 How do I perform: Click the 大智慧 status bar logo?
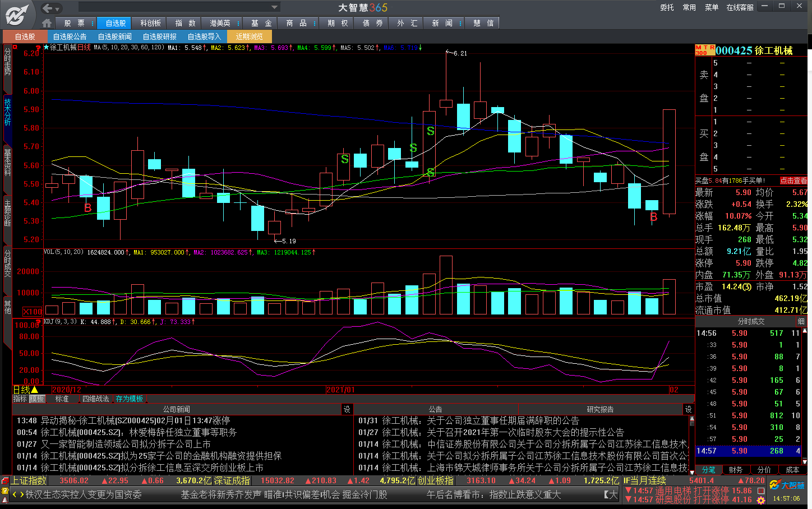click(x=787, y=485)
